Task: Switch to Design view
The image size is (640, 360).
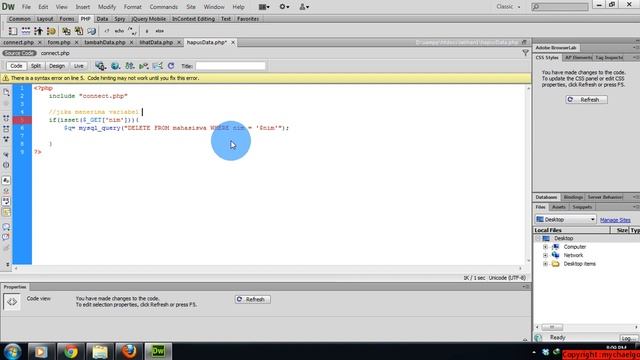Action: click(x=57, y=66)
